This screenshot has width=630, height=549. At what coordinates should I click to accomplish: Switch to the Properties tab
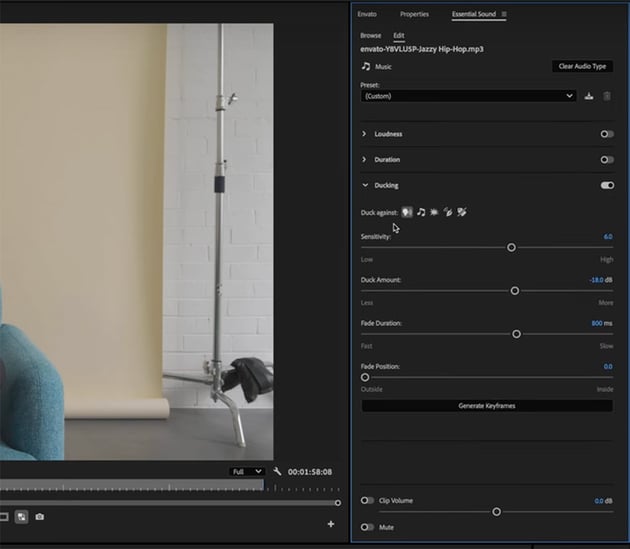point(414,14)
